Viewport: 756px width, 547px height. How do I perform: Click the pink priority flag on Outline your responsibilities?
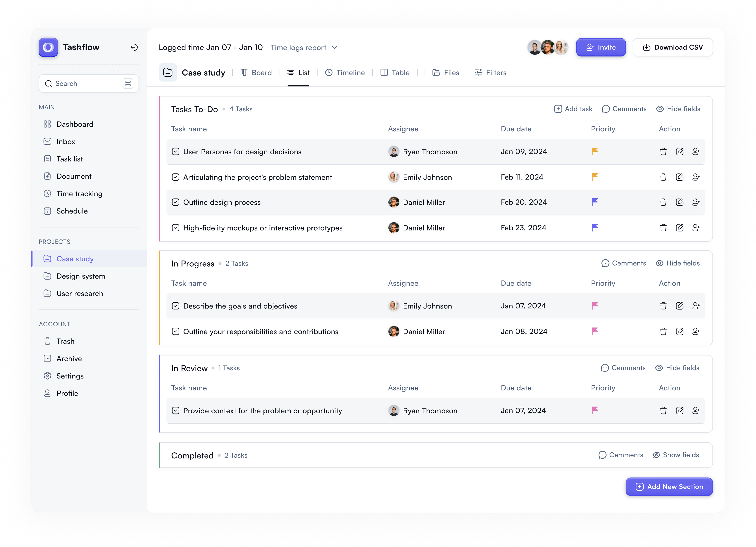coord(595,331)
